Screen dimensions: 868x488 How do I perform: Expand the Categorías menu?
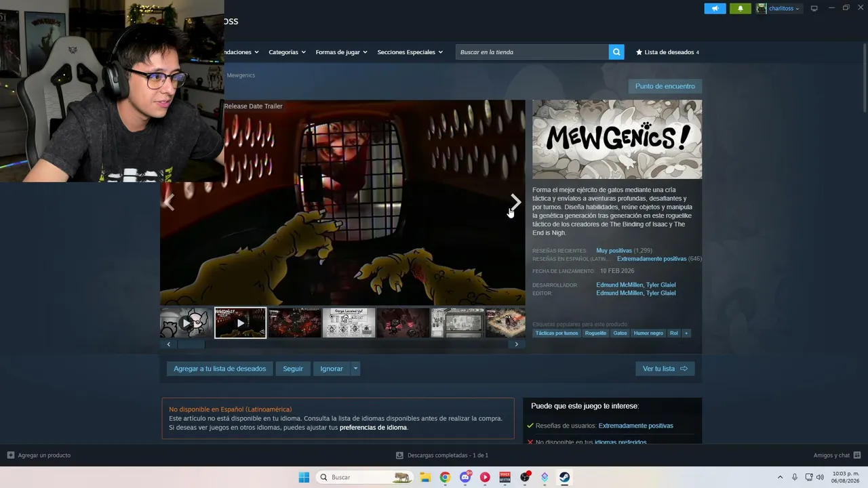pyautogui.click(x=287, y=52)
